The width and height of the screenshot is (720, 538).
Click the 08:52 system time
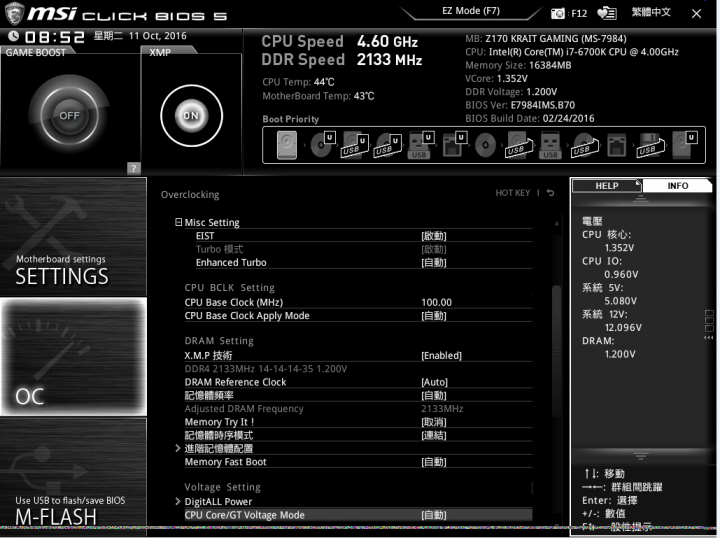(55, 37)
